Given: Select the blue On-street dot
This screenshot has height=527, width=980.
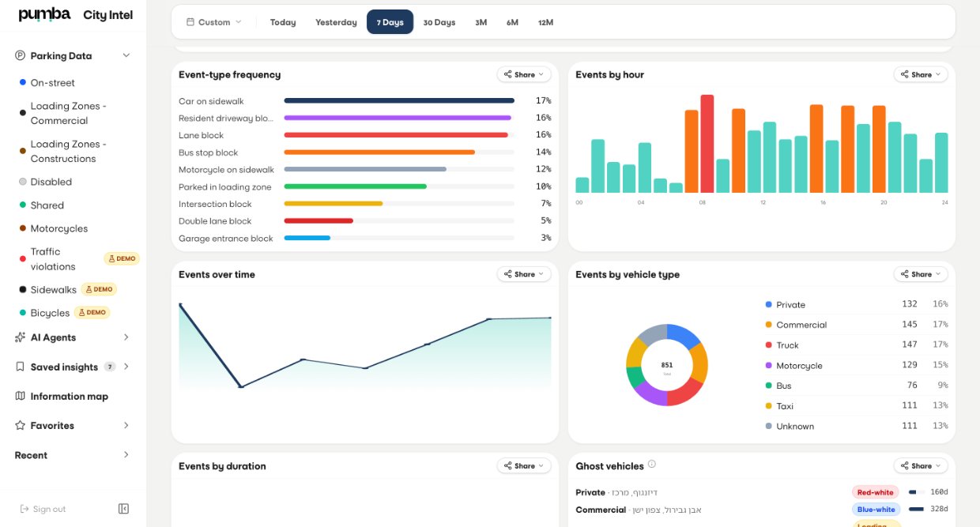Looking at the screenshot, I should coord(23,82).
